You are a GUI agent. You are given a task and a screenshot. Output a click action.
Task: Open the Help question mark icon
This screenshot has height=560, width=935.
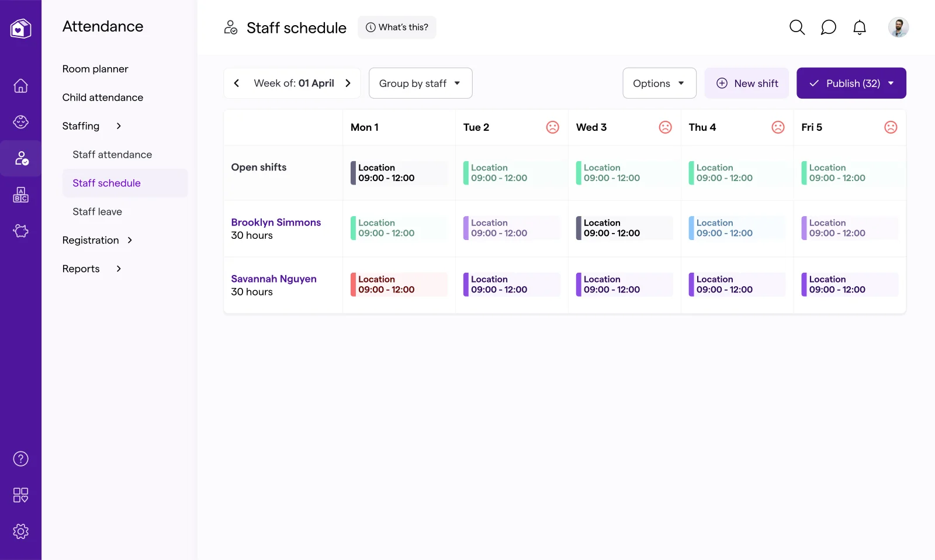pos(20,458)
